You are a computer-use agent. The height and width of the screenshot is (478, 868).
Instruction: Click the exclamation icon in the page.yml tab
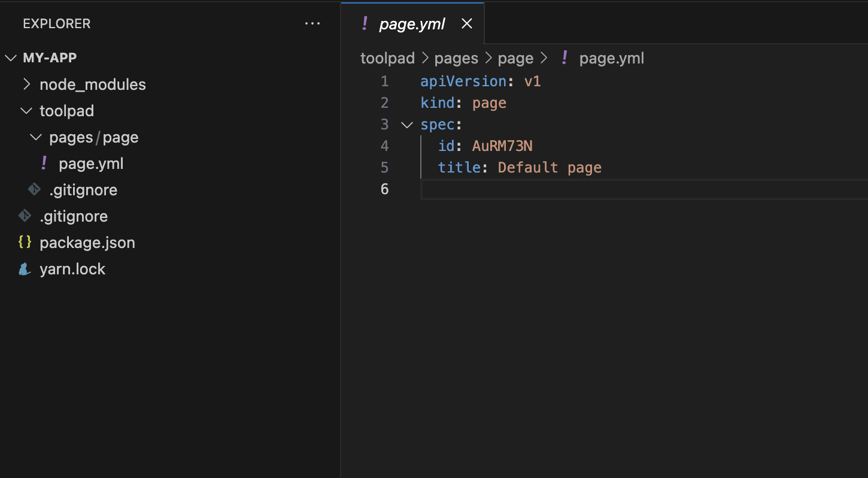click(365, 23)
